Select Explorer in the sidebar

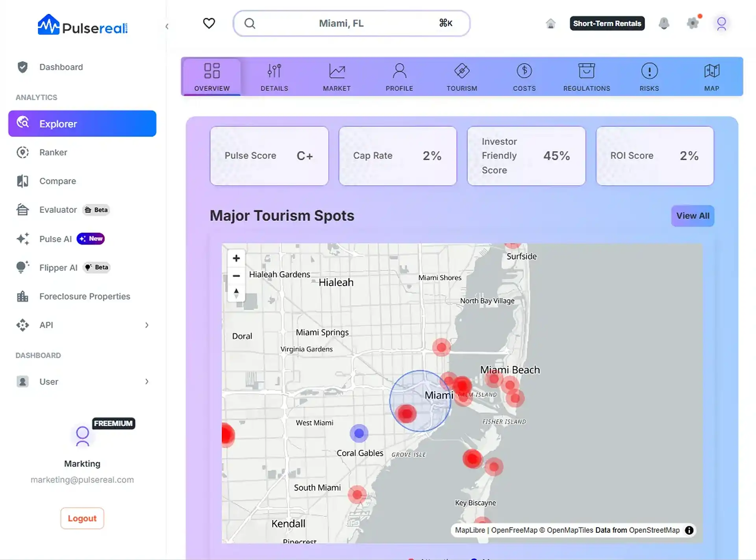[x=82, y=124]
